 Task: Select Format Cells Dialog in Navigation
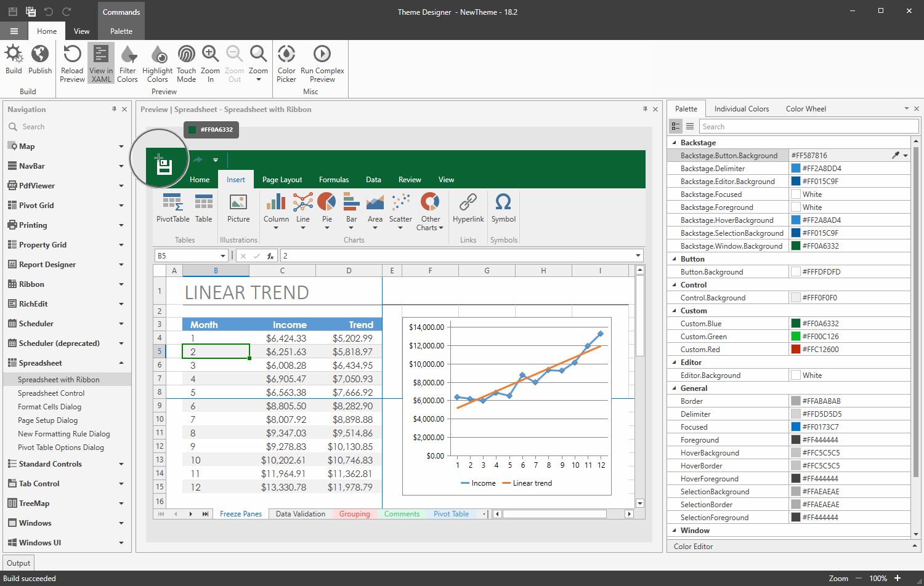click(51, 406)
